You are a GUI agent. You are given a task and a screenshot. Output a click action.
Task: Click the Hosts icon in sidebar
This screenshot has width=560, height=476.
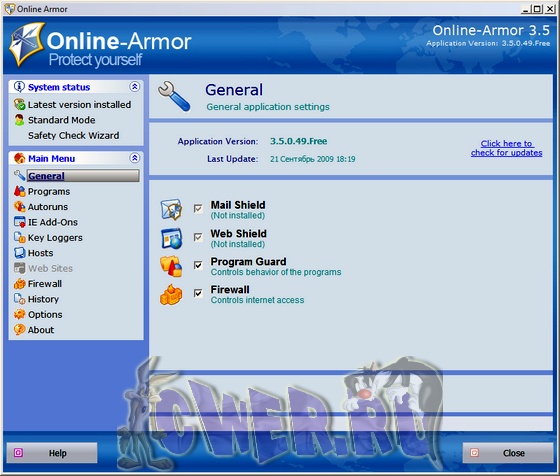19,253
